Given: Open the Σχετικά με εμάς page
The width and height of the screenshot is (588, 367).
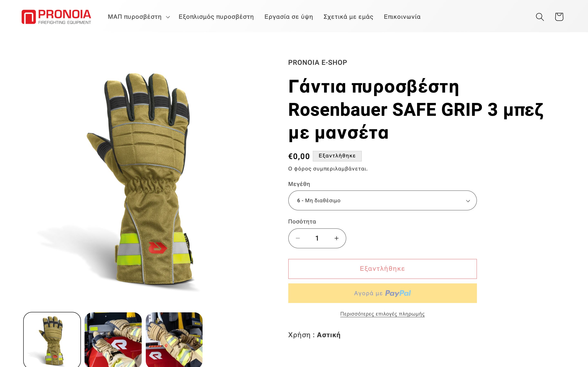Looking at the screenshot, I should point(348,17).
